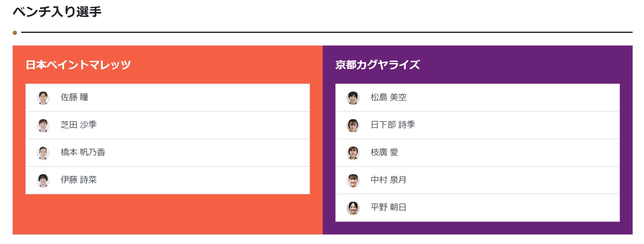
Task: Select player name 橋本 帆乃香
Action: (x=83, y=152)
